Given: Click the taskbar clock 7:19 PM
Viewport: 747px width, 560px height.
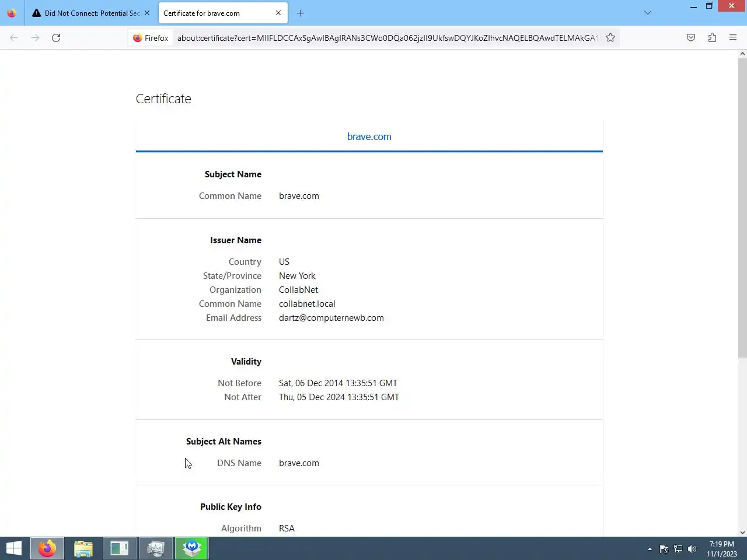Looking at the screenshot, I should tap(722, 549).
